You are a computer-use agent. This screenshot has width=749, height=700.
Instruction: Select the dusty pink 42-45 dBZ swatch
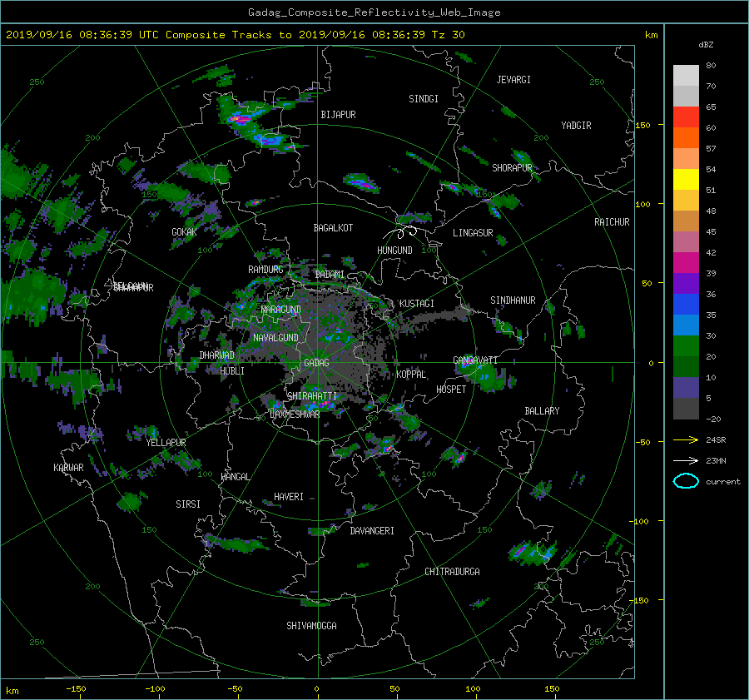pos(686,241)
